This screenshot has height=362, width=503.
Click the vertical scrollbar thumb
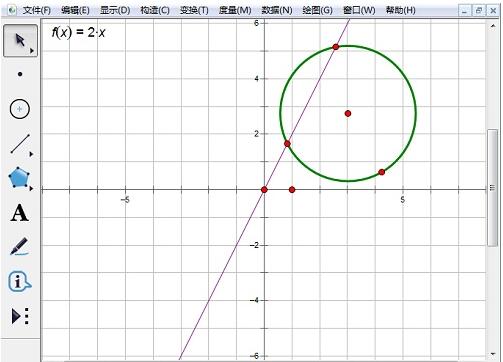tap(492, 188)
